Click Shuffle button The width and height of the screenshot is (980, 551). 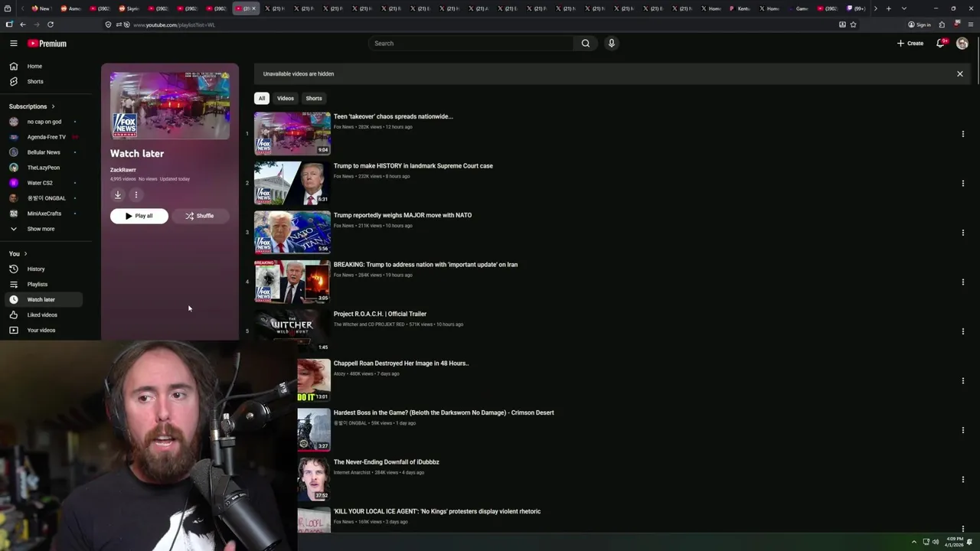coord(201,216)
